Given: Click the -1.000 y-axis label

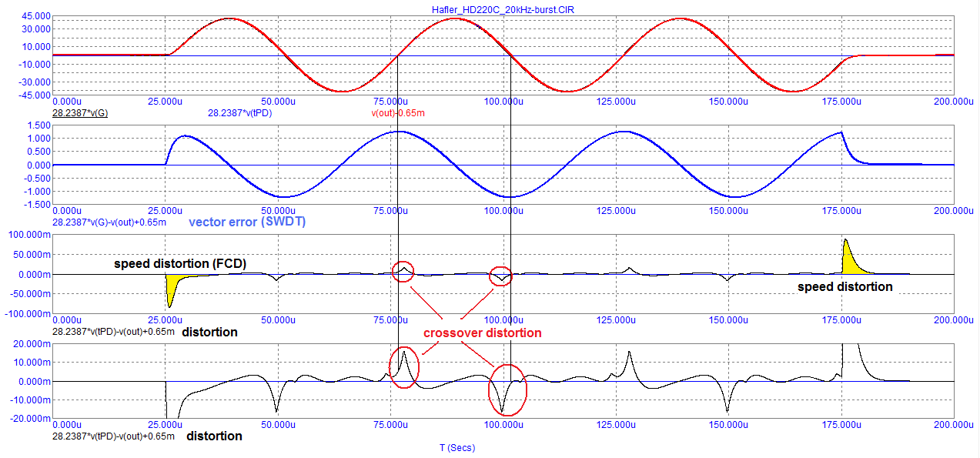Looking at the screenshot, I should 37,192.
